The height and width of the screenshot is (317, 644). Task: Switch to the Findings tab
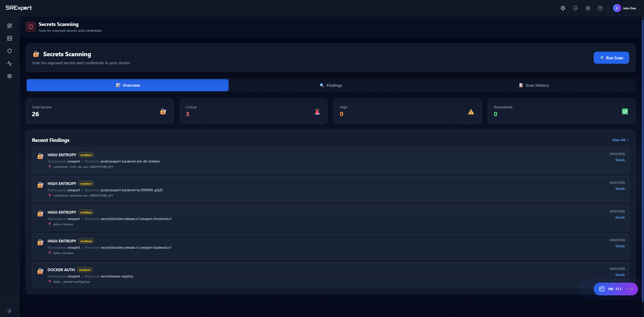pos(331,85)
